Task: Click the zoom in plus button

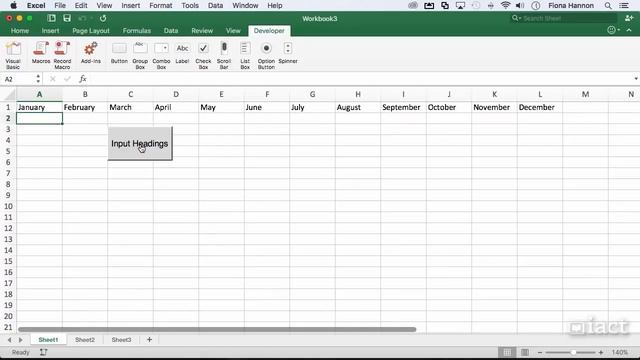Action: [601, 352]
